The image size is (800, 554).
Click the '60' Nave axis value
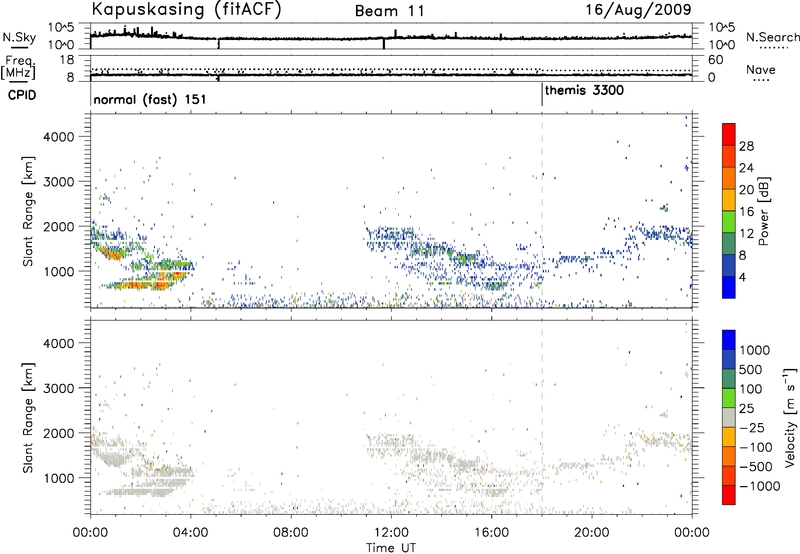[716, 60]
